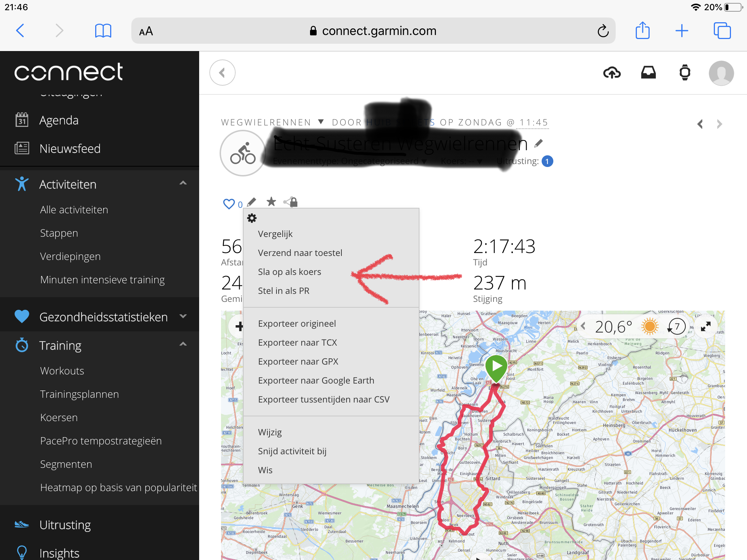Image resolution: width=747 pixels, height=560 pixels.
Task: Open the inbox tray icon
Action: click(x=648, y=73)
